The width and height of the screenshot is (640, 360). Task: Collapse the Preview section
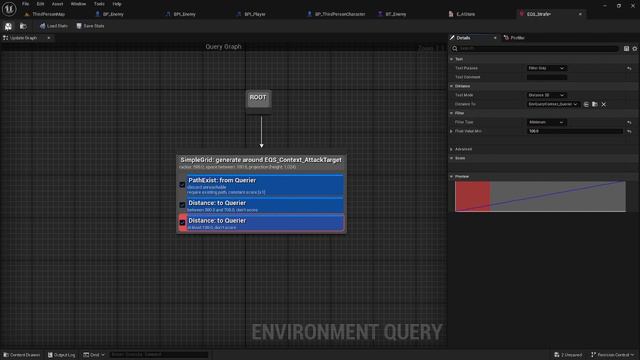[451, 177]
